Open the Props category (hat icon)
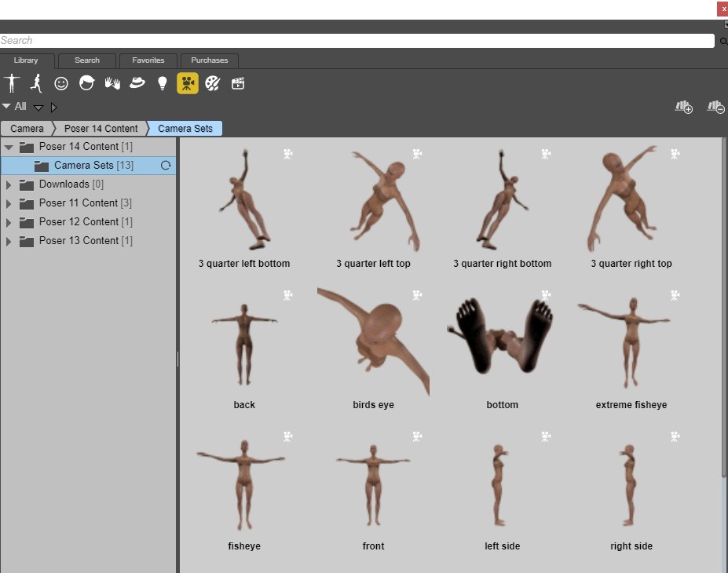The height and width of the screenshot is (573, 728). click(x=137, y=83)
